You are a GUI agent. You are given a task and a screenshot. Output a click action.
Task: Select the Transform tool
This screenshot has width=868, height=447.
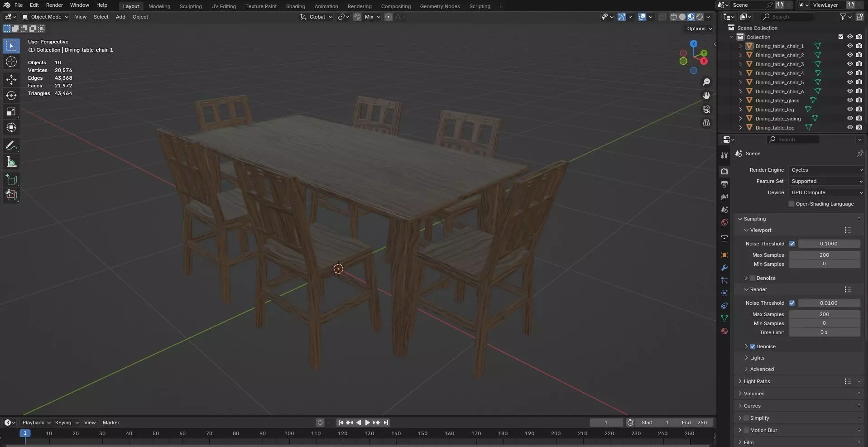coord(11,127)
